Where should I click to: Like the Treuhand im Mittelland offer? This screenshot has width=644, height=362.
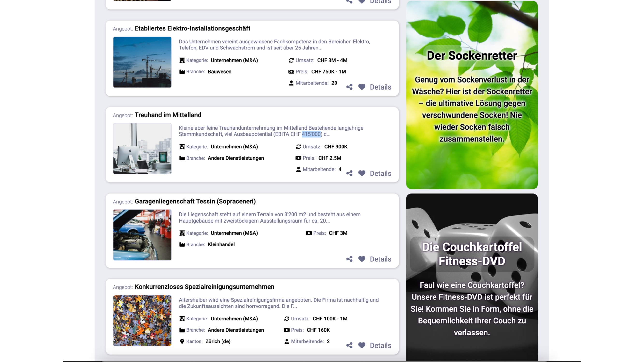point(362,173)
